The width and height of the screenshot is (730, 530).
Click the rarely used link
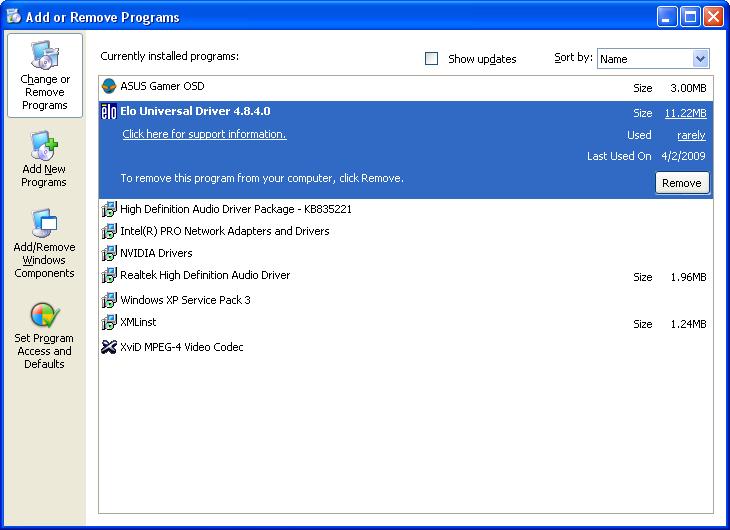691,135
